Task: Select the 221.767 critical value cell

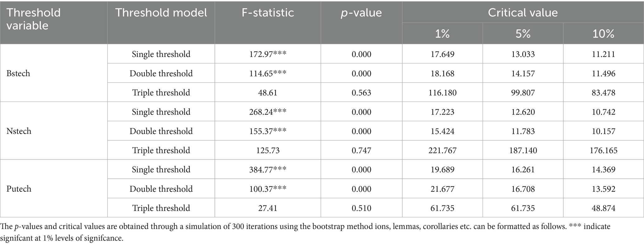Action: coord(442,150)
